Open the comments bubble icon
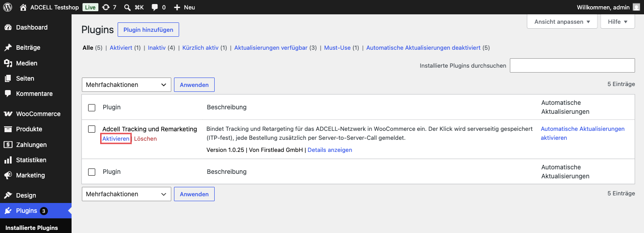 tap(155, 7)
